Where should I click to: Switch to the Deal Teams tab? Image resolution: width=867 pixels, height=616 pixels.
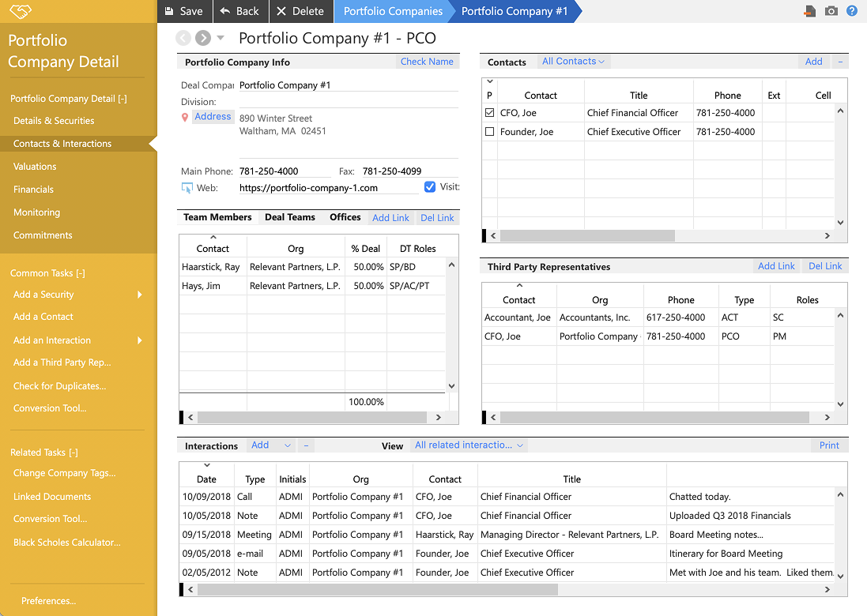290,217
